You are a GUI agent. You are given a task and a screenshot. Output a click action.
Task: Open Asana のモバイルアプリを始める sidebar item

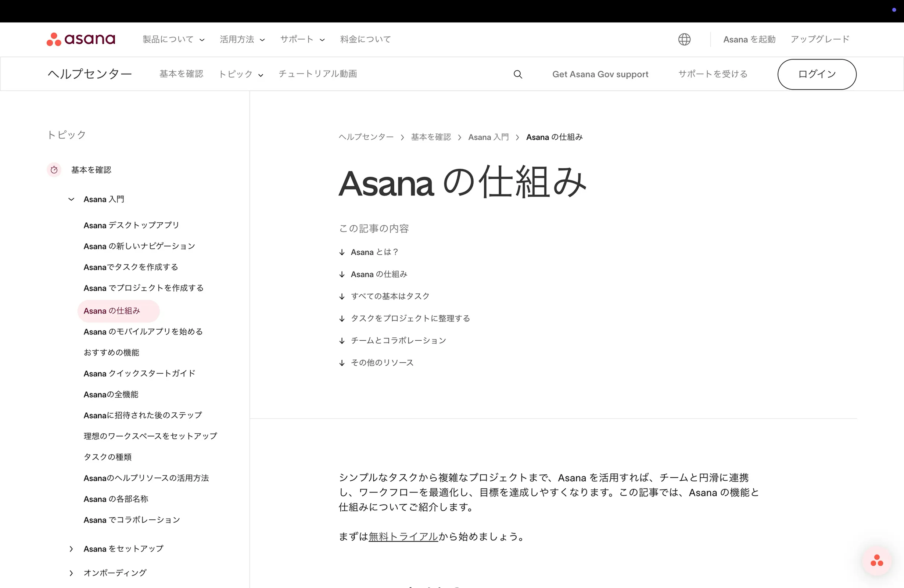[x=143, y=331]
